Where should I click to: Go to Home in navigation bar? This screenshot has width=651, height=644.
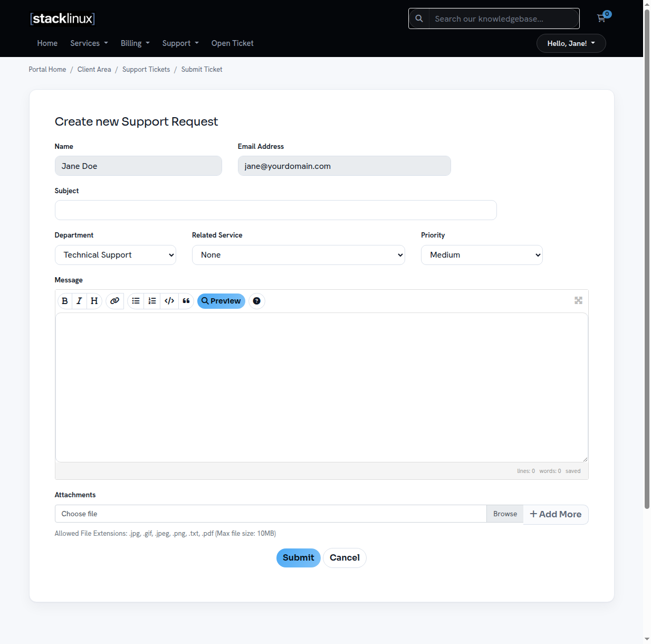tap(47, 43)
